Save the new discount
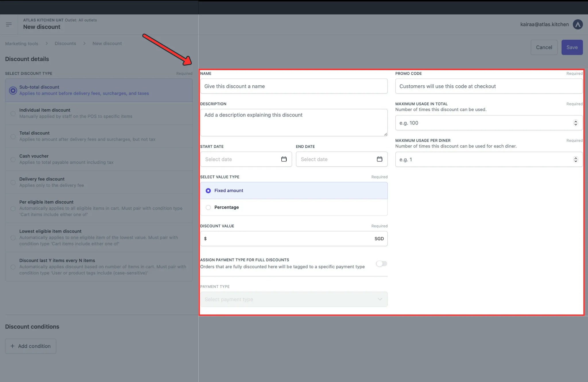Image resolution: width=588 pixels, height=382 pixels. pyautogui.click(x=572, y=47)
